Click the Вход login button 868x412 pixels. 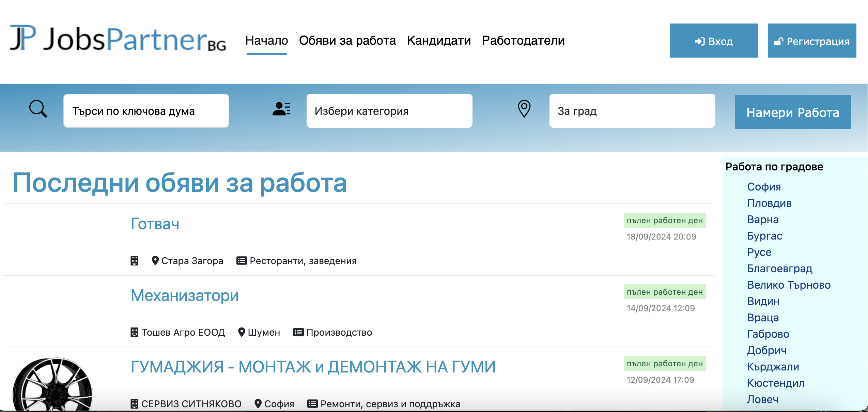coord(714,41)
